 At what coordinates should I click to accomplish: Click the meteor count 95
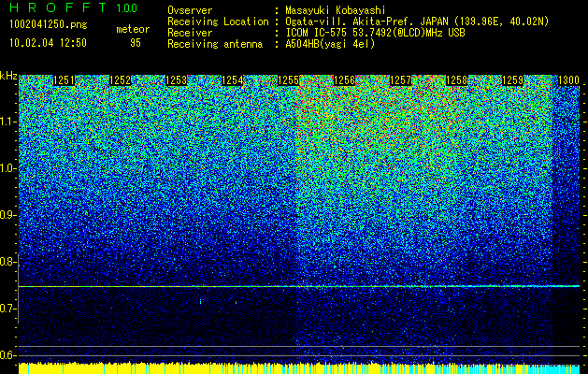coord(136,43)
